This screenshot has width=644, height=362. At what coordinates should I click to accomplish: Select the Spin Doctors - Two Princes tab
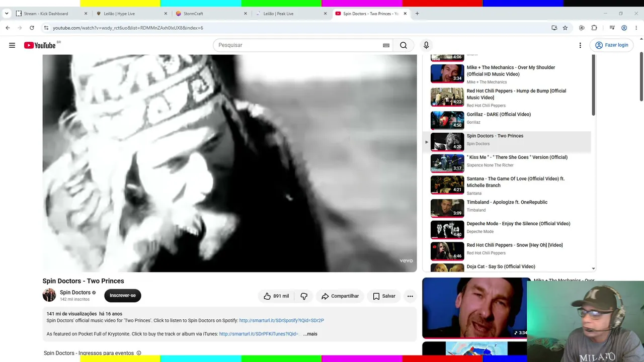371,14
